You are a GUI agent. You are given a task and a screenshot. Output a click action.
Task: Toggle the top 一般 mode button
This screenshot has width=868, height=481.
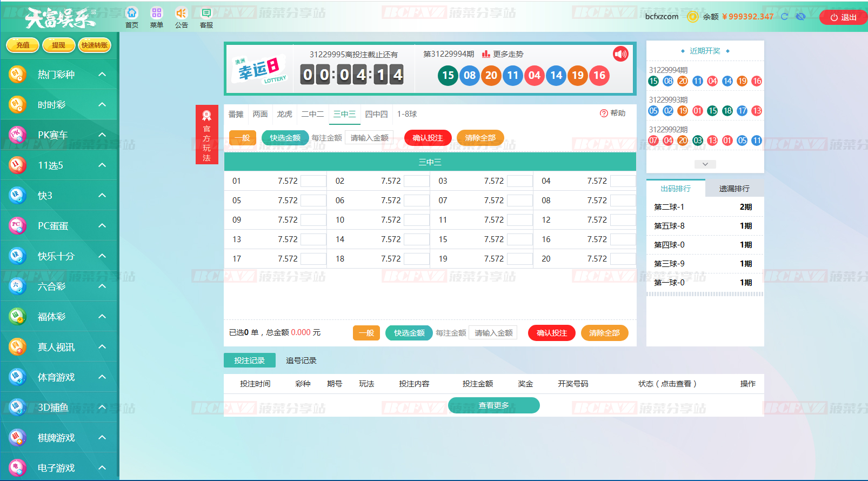[242, 138]
